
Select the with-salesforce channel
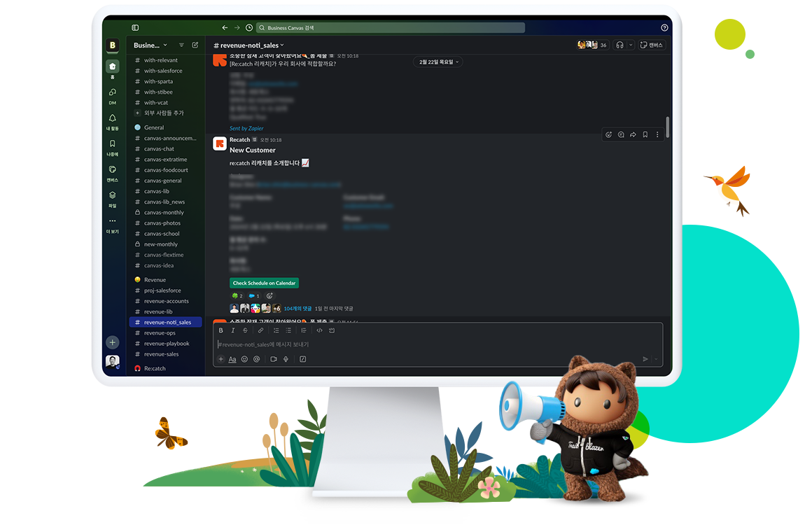(x=163, y=71)
